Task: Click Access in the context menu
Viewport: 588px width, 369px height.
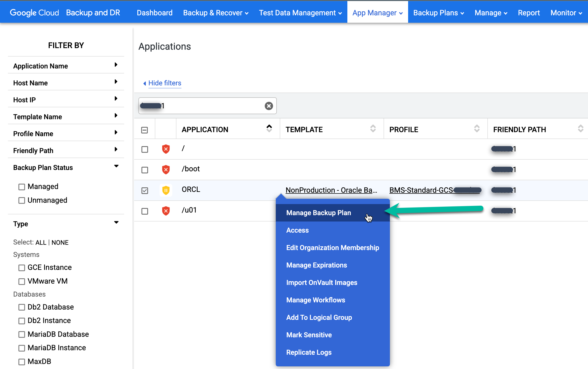Action: [x=297, y=230]
